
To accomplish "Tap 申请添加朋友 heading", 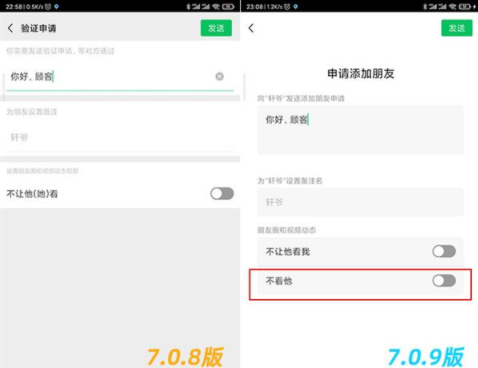I will pyautogui.click(x=361, y=74).
